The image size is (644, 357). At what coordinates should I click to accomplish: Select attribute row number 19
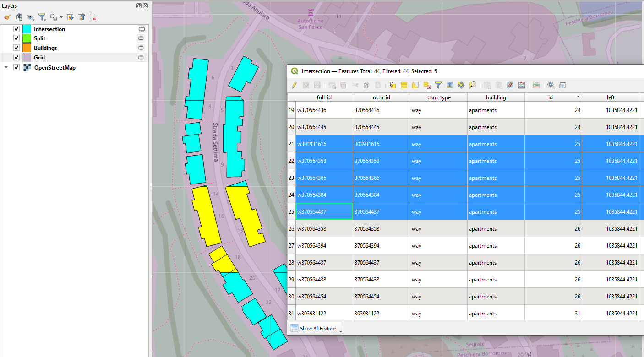click(x=291, y=110)
